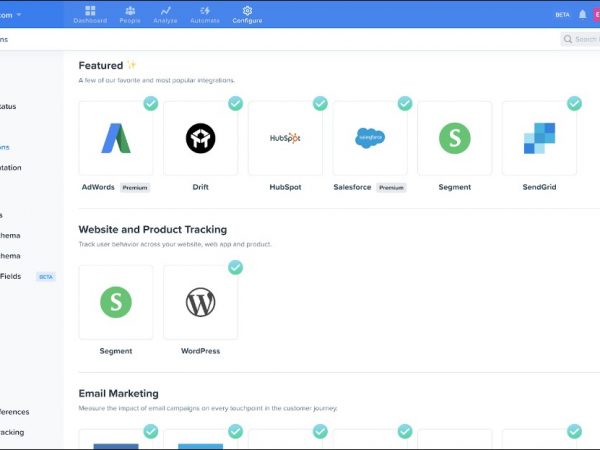Click the Fields sidebar link
Viewport: 600px width, 450px height.
[12, 276]
